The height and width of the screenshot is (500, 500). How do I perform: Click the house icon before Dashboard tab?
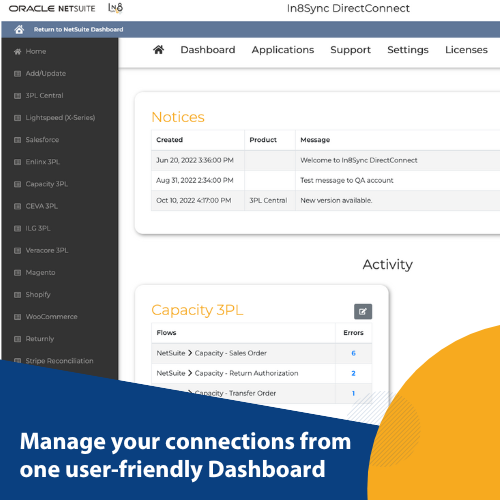(159, 50)
